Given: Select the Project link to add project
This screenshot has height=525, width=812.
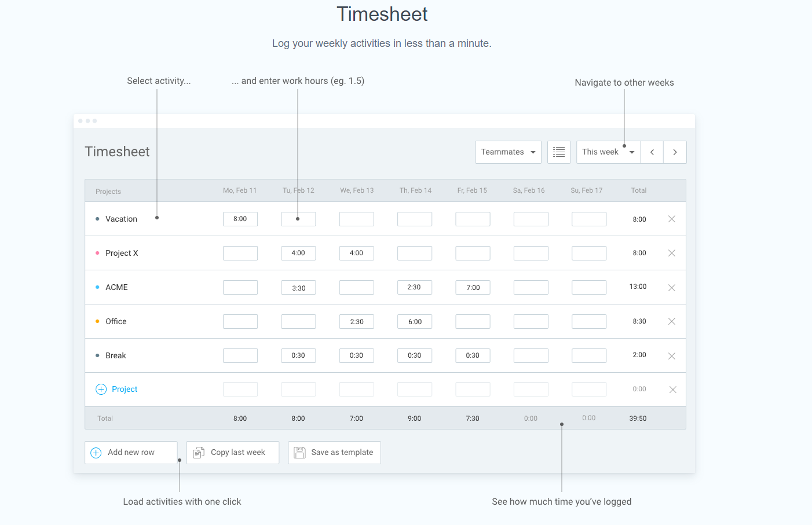Looking at the screenshot, I should 125,390.
